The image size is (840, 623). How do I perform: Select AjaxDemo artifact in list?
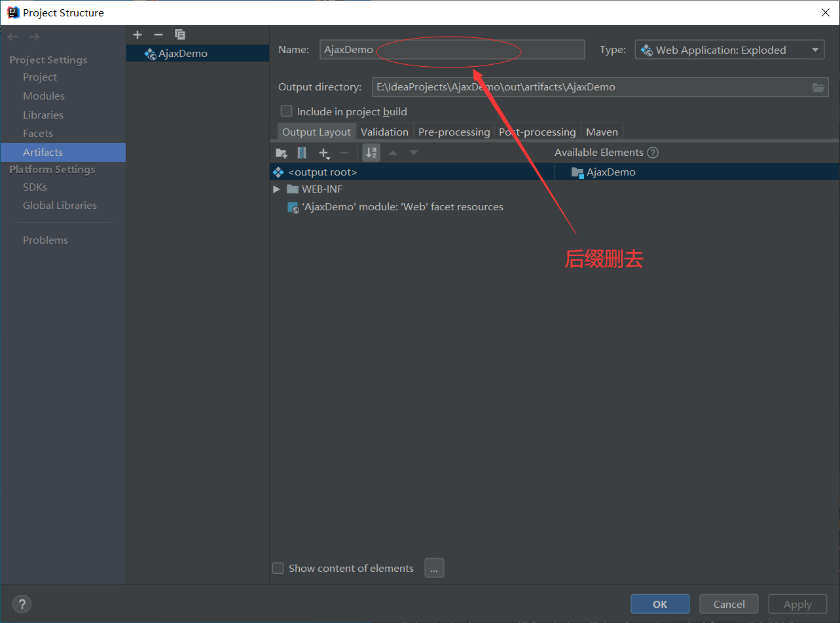(x=198, y=54)
